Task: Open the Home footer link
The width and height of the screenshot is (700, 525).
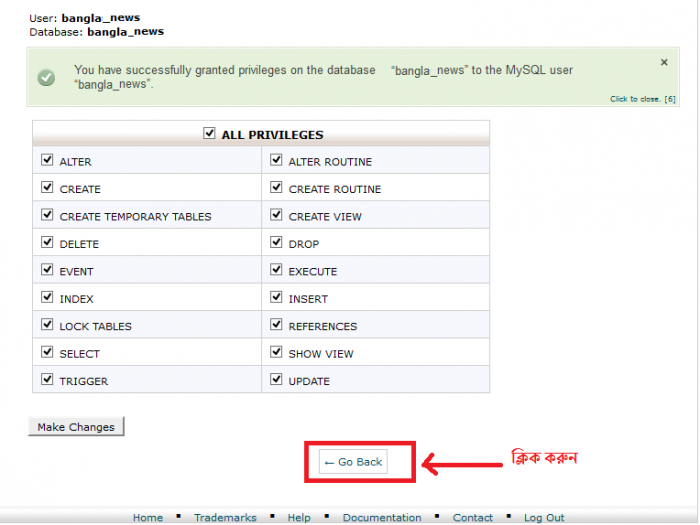Action: pos(148,517)
